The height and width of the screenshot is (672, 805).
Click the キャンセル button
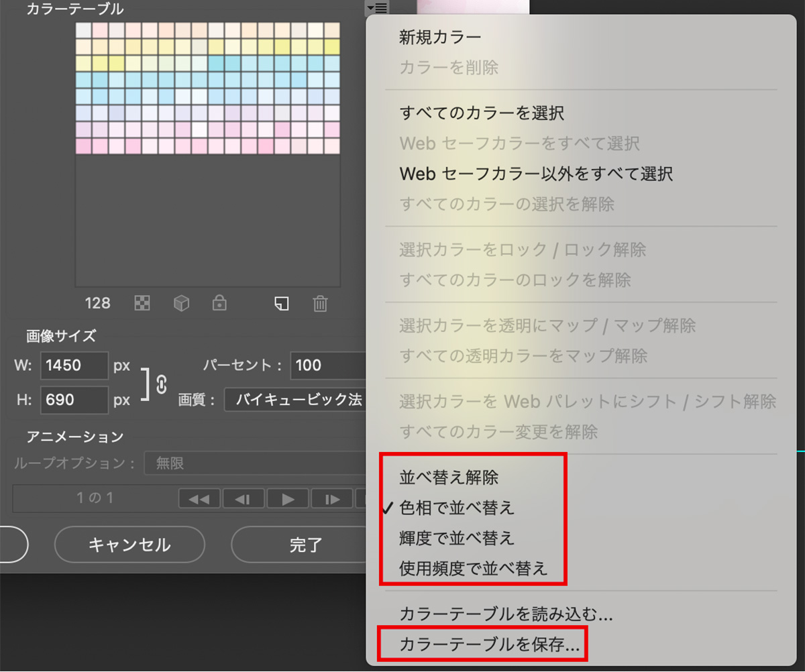pyautogui.click(x=129, y=545)
